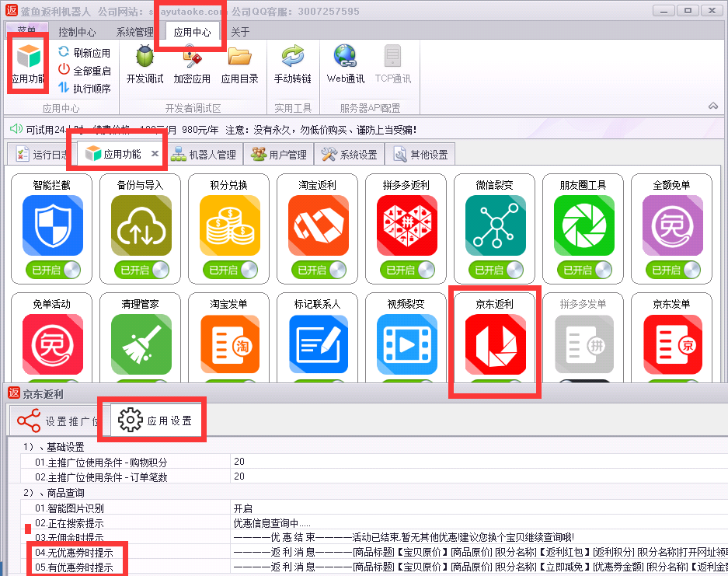Toggle 拼多多返利 已开启 switch
The height and width of the screenshot is (576, 728).
(x=408, y=270)
